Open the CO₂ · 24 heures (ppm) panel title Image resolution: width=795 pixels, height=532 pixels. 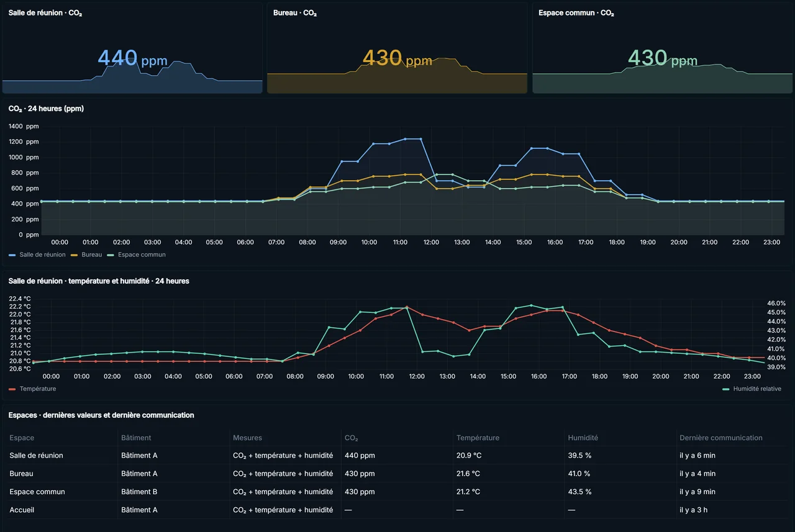(x=47, y=109)
